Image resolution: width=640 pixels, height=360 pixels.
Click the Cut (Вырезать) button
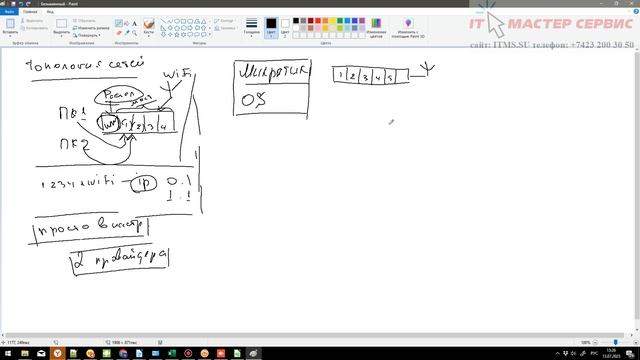pyautogui.click(x=32, y=20)
